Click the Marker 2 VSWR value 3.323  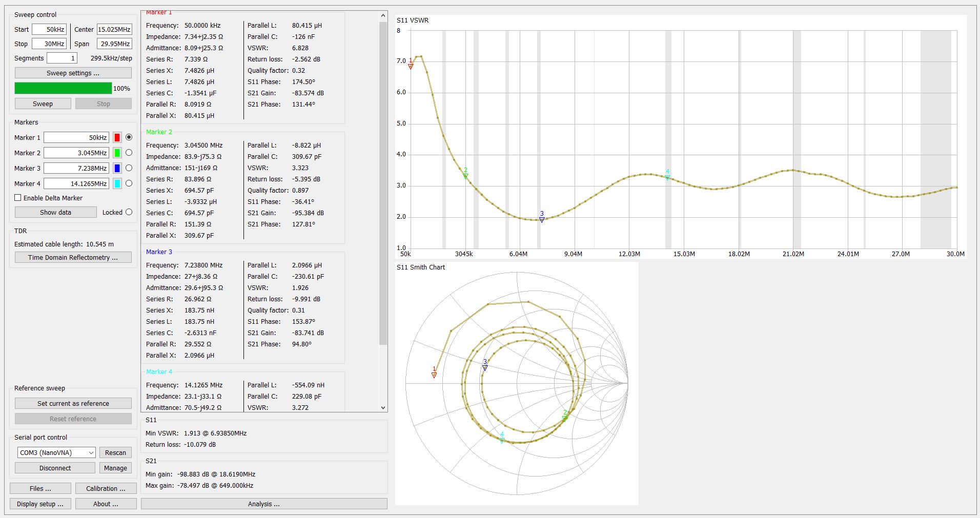click(300, 168)
